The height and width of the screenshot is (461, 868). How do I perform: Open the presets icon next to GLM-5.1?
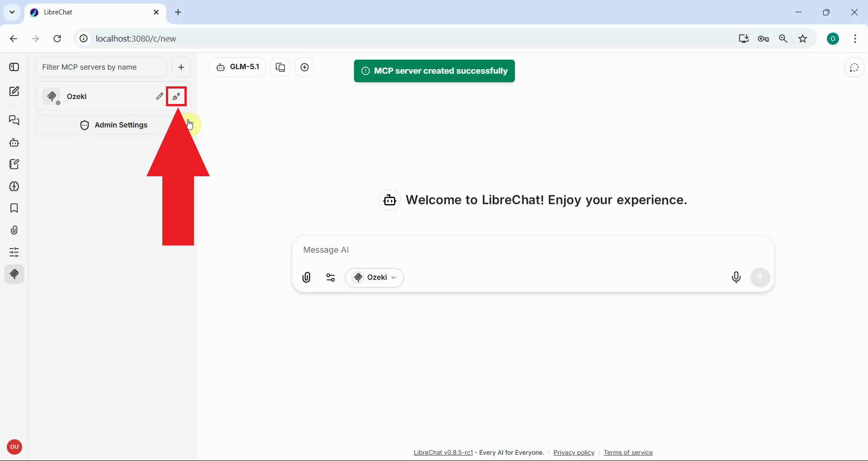click(280, 67)
